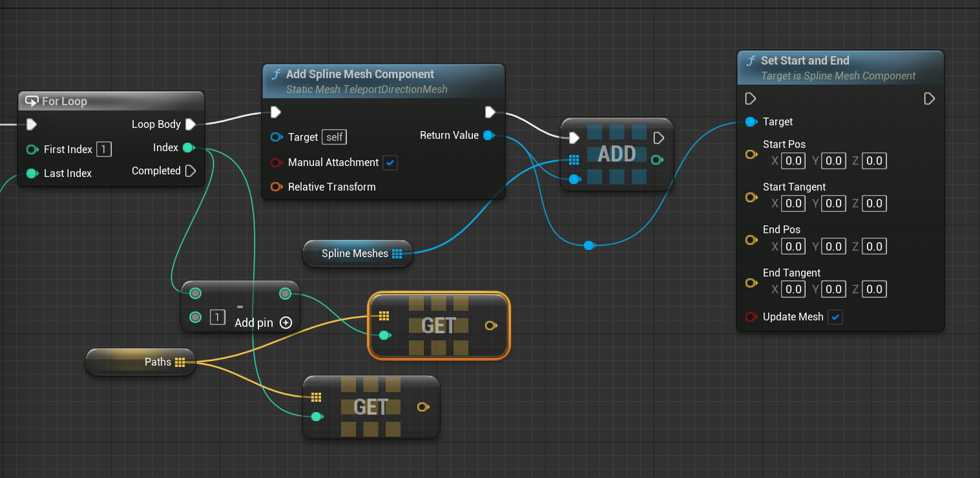Click the Loop Body execution pin
This screenshot has width=980, height=478.
click(191, 124)
